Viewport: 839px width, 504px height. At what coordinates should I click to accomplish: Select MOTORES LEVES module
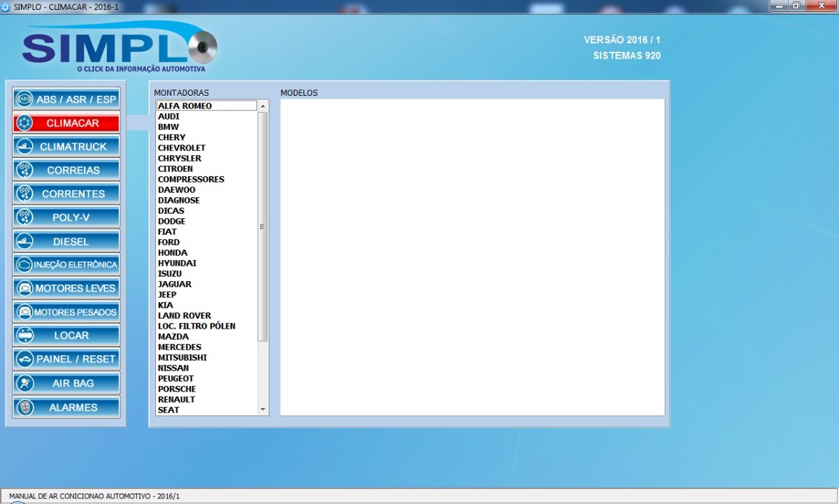pos(66,288)
